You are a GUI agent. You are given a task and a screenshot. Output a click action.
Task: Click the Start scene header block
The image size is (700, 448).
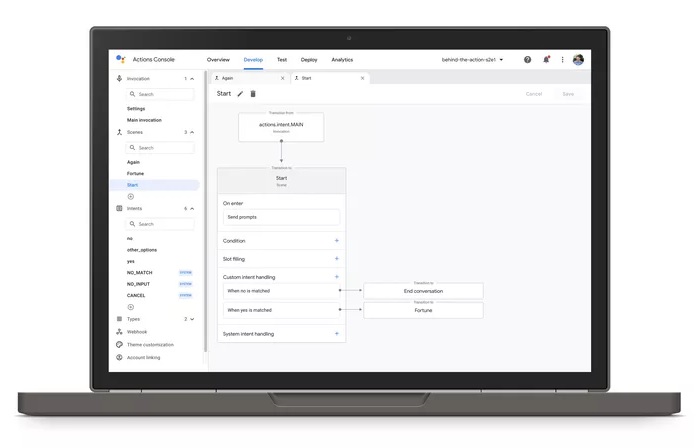[x=281, y=181]
